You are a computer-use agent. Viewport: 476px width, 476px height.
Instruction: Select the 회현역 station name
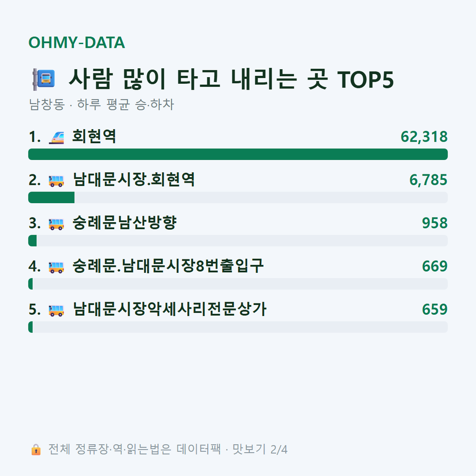click(x=94, y=136)
